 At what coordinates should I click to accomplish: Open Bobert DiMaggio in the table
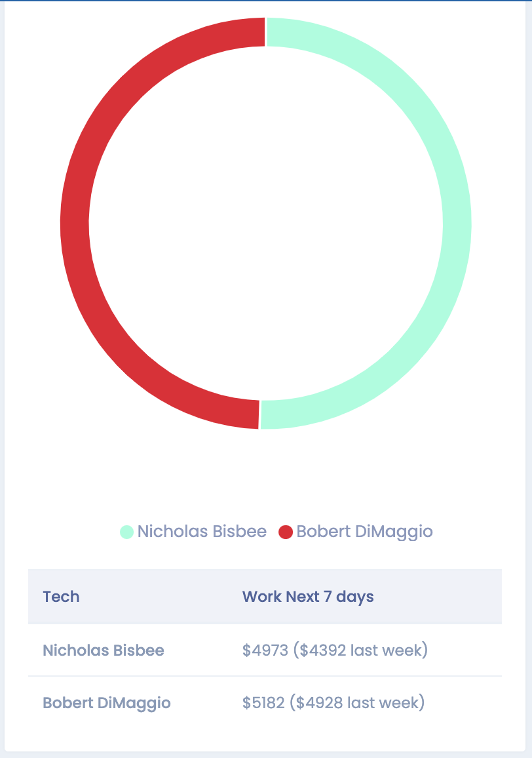coord(107,702)
